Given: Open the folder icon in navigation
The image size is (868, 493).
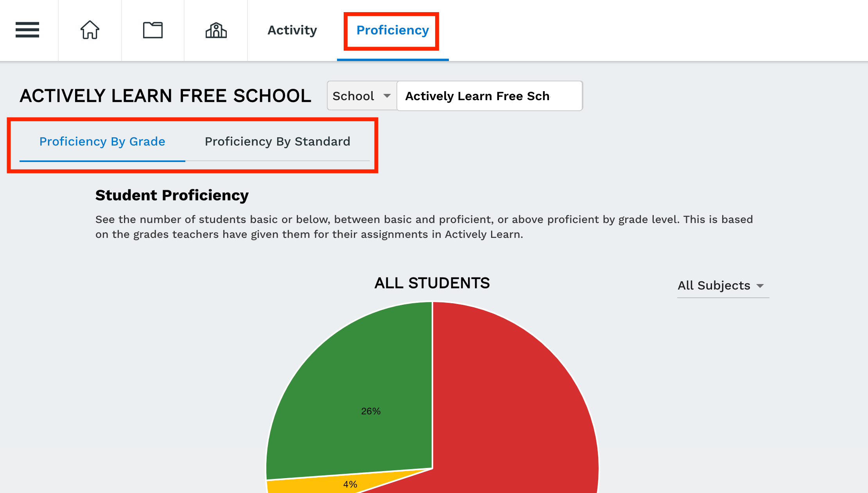Looking at the screenshot, I should [x=153, y=30].
